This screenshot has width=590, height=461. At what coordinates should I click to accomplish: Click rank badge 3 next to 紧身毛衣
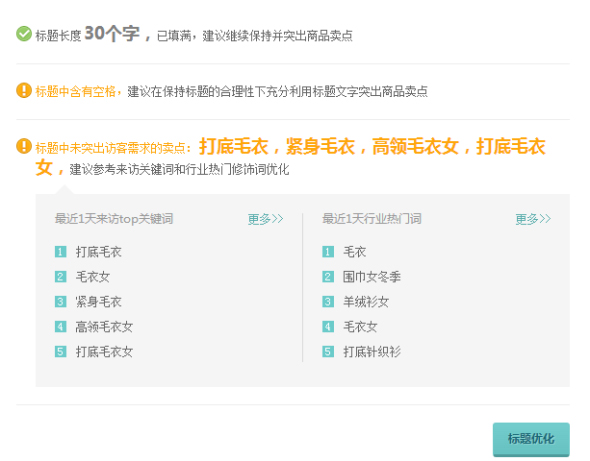(x=61, y=302)
